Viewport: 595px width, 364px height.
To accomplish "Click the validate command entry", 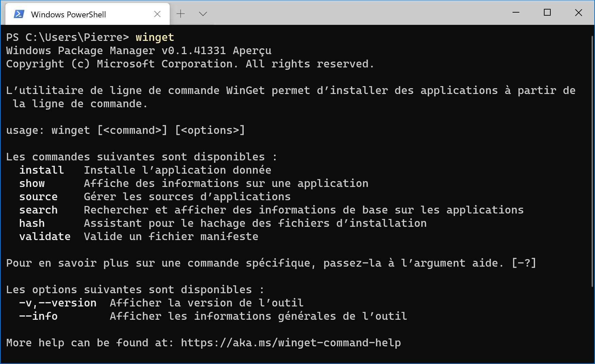I will click(45, 236).
